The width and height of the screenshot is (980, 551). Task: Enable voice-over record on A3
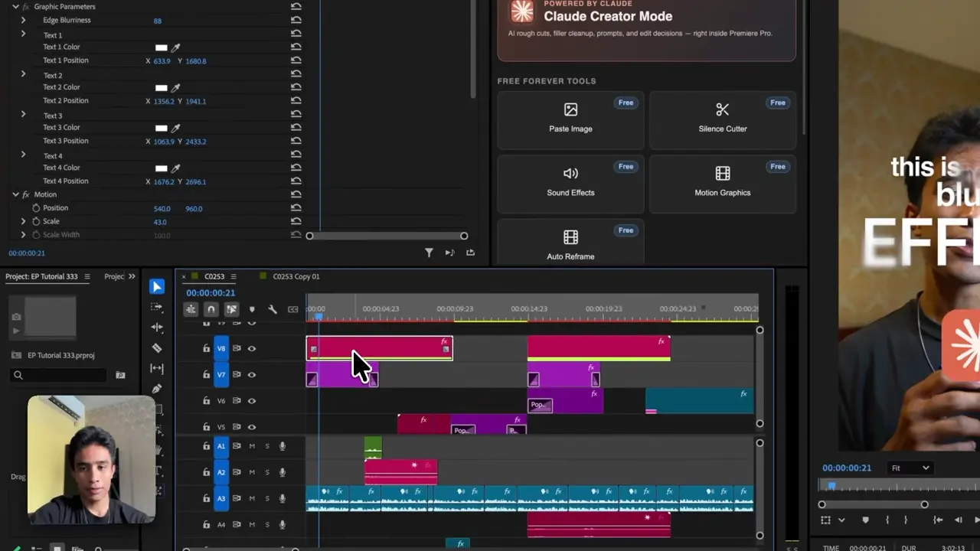point(283,498)
